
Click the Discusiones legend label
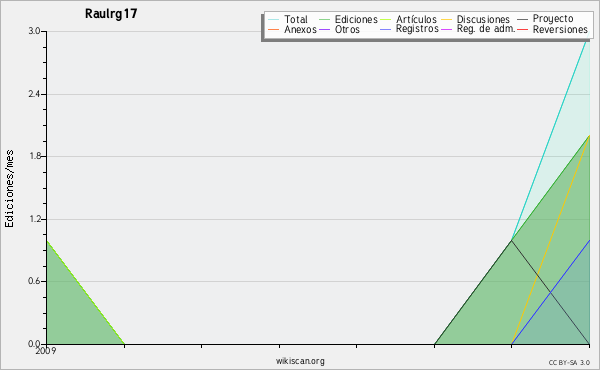click(x=483, y=19)
